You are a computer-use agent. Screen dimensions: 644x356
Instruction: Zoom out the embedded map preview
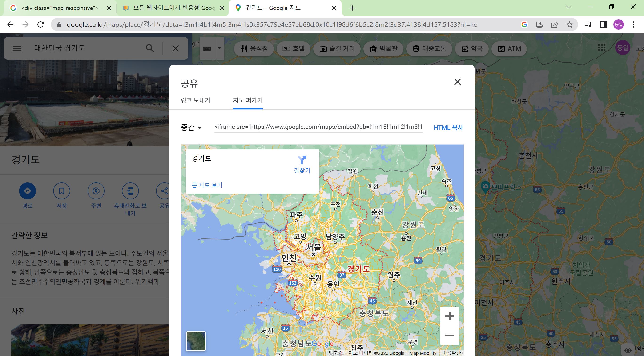point(449,336)
